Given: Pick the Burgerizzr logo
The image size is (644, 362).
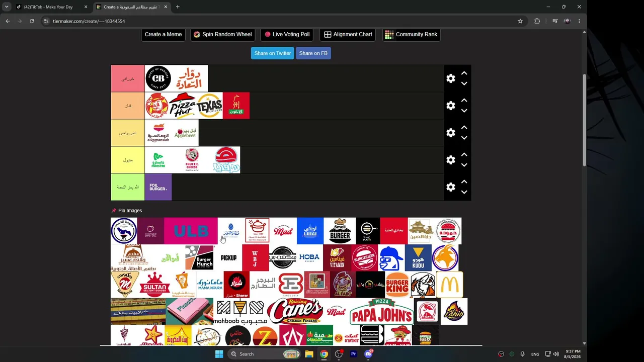Looking at the screenshot, I should click(364, 258).
